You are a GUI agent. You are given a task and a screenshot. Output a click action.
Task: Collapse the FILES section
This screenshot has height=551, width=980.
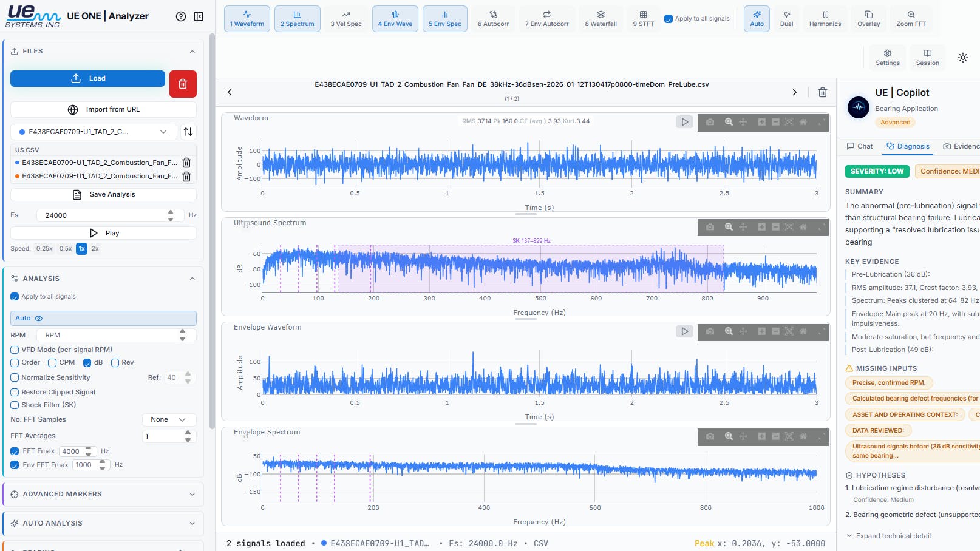(192, 52)
